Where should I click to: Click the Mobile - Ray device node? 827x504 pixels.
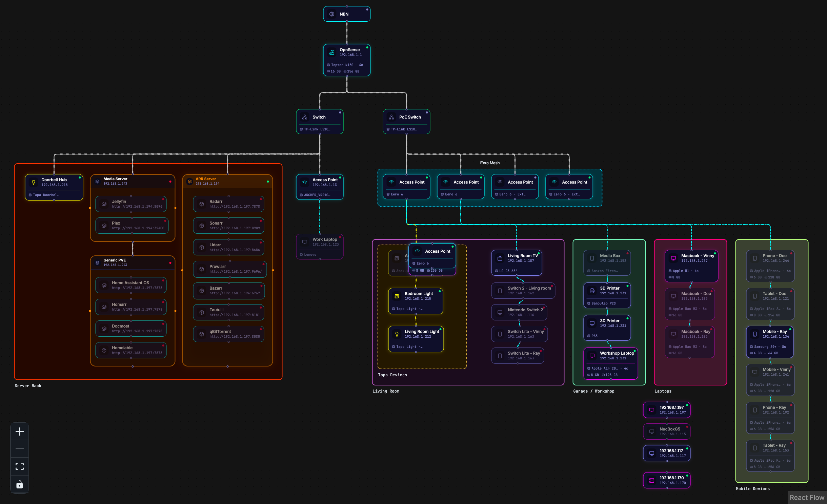(x=770, y=342)
